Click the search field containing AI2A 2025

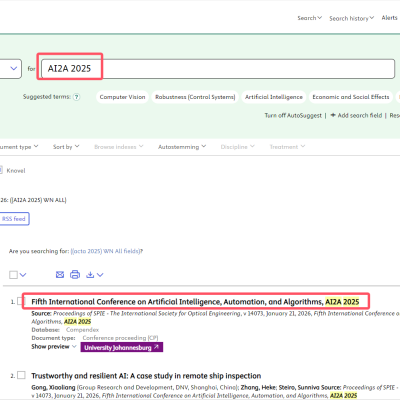pyautogui.click(x=218, y=69)
